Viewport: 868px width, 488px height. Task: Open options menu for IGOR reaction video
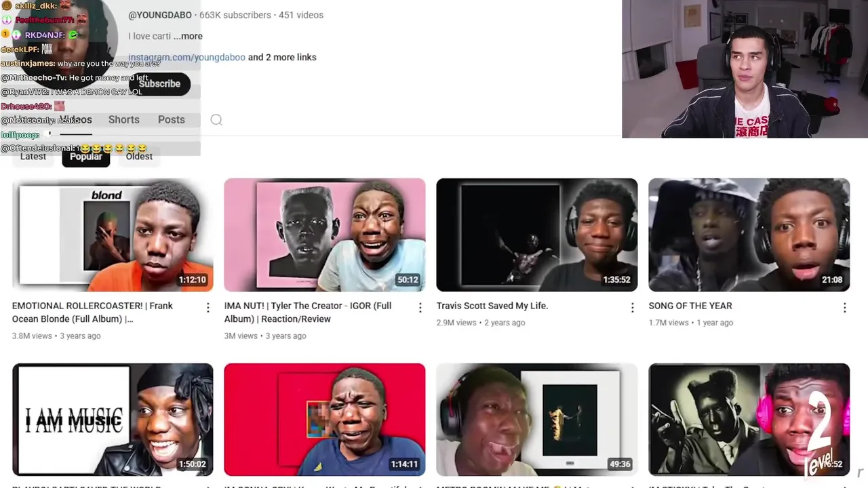[420, 308]
